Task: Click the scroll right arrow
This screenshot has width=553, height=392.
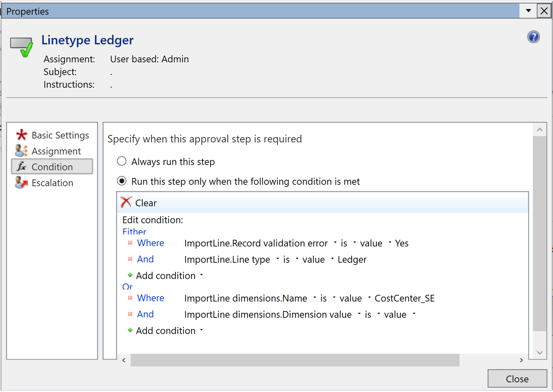Action: pyautogui.click(x=521, y=360)
